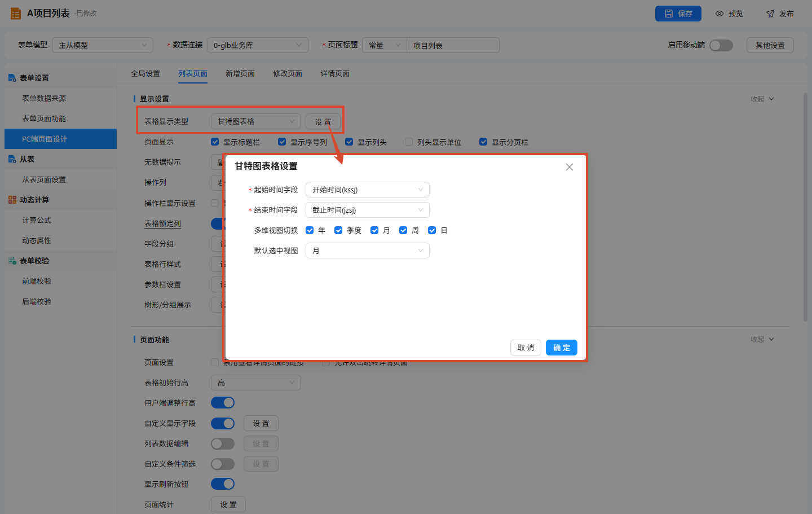The width and height of the screenshot is (812, 514).
Task: Click the 表单校验 section icon
Action: click(x=12, y=261)
